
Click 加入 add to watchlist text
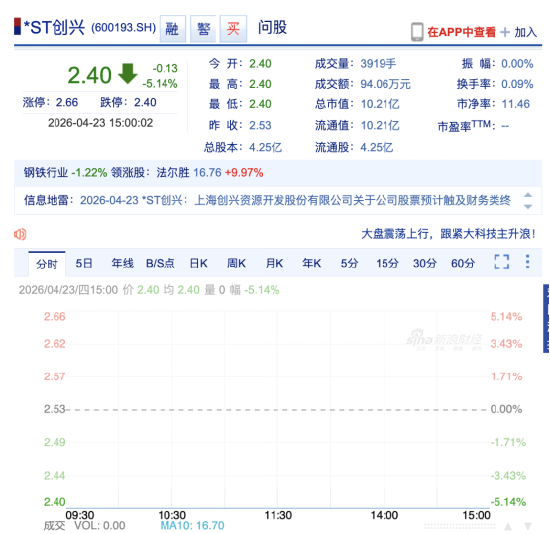click(525, 32)
